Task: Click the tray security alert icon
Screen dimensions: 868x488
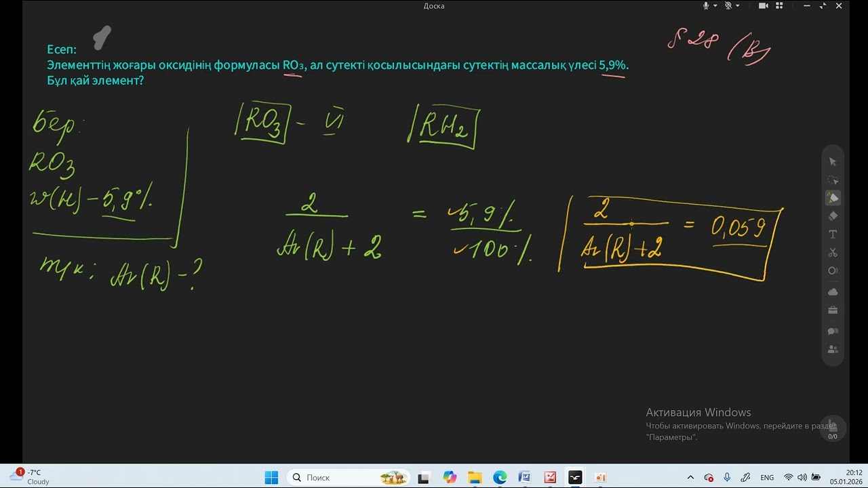Action: [x=709, y=477]
